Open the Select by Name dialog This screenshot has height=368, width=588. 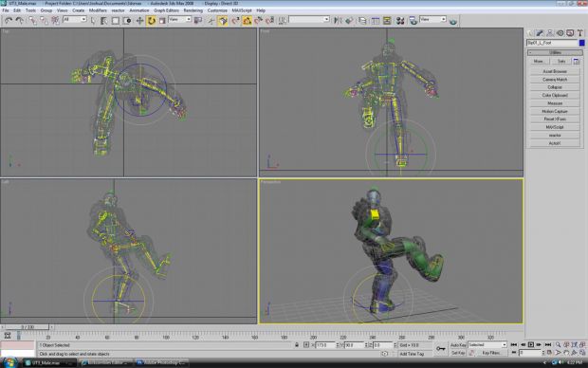click(x=104, y=21)
